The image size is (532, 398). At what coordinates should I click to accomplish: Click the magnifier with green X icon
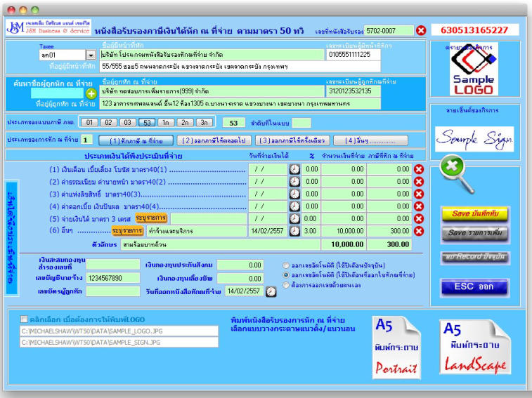(457, 174)
